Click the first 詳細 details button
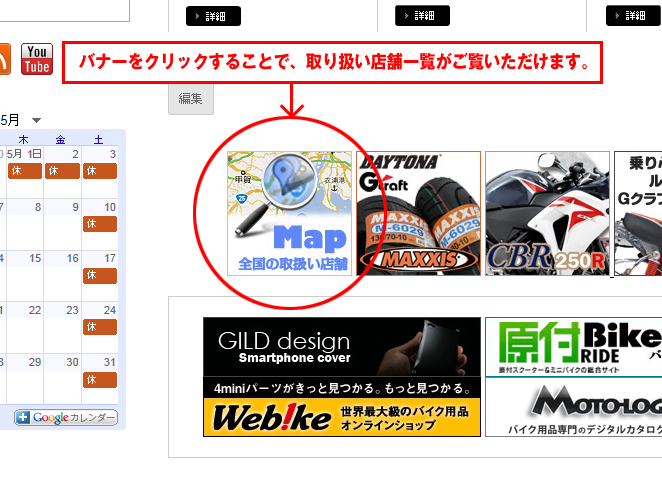 pos(214,16)
